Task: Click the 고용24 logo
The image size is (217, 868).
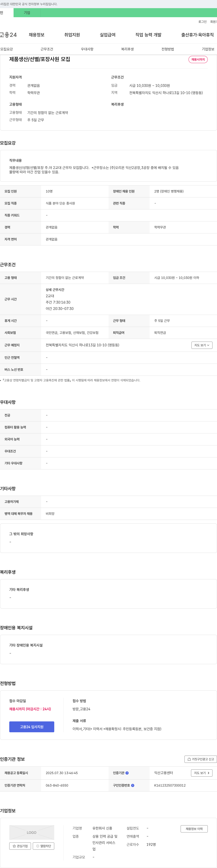Action: (8, 35)
